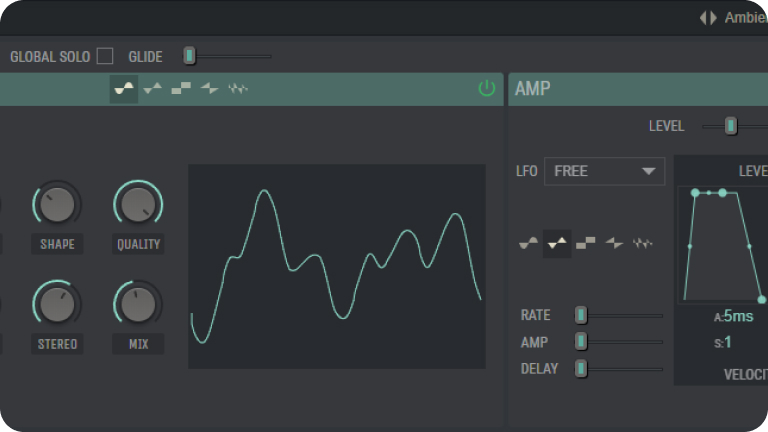Select sawtooth waveform in top oscillator bar
The height and width of the screenshot is (432, 768).
pos(209,89)
